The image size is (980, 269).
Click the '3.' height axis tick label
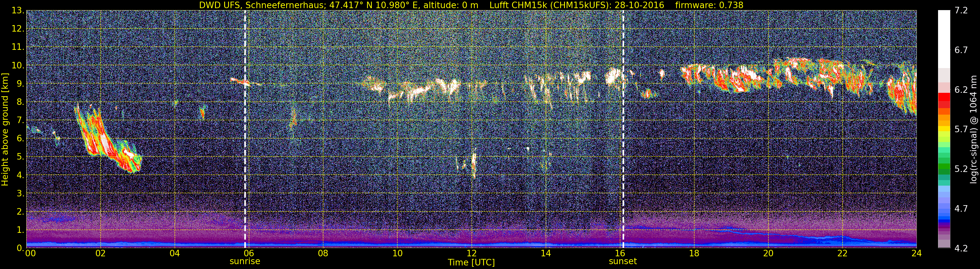pyautogui.click(x=20, y=193)
